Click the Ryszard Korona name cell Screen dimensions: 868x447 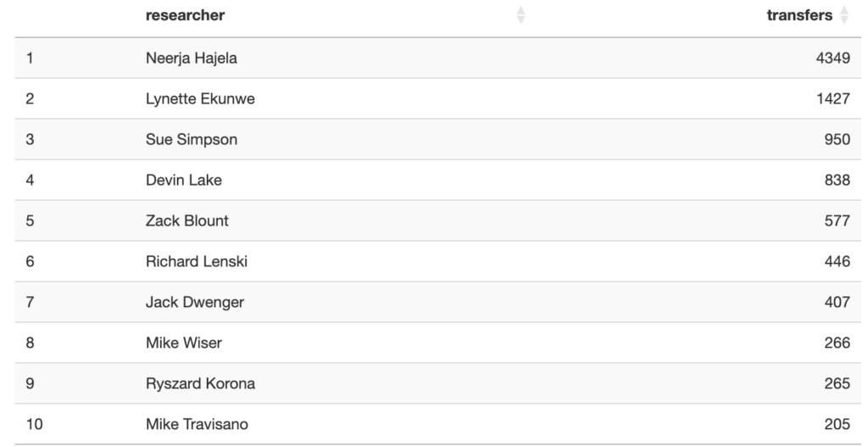tap(200, 383)
